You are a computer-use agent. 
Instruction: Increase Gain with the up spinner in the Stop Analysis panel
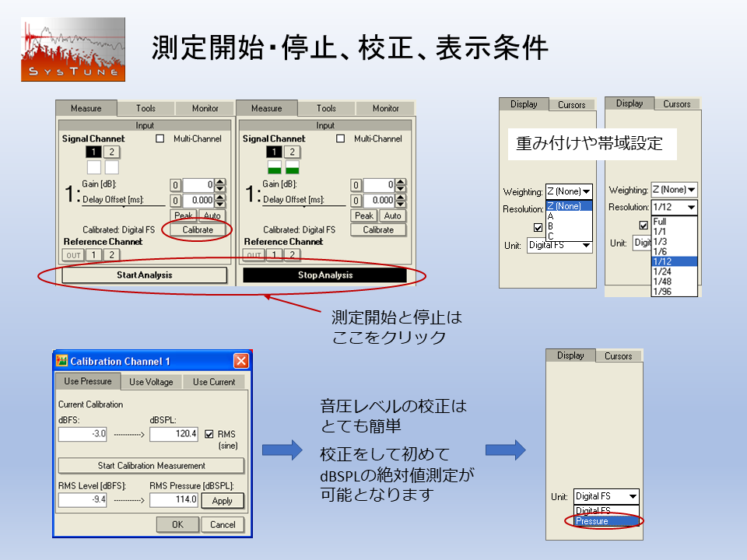401,181
